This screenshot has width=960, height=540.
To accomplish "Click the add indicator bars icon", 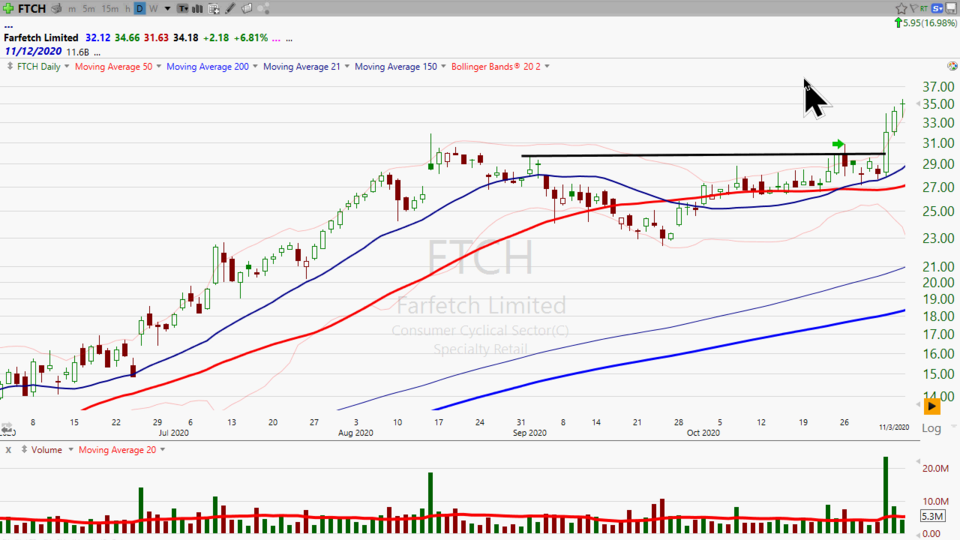I will click(x=198, y=9).
